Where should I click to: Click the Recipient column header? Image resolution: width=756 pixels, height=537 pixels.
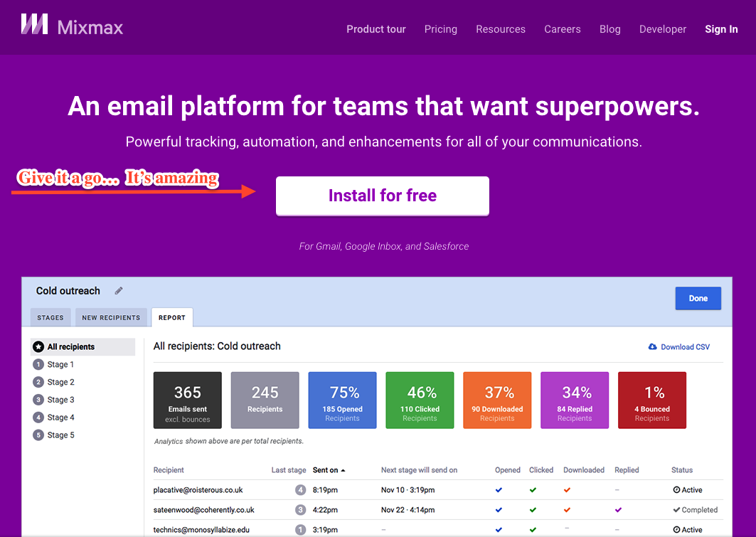coord(169,470)
